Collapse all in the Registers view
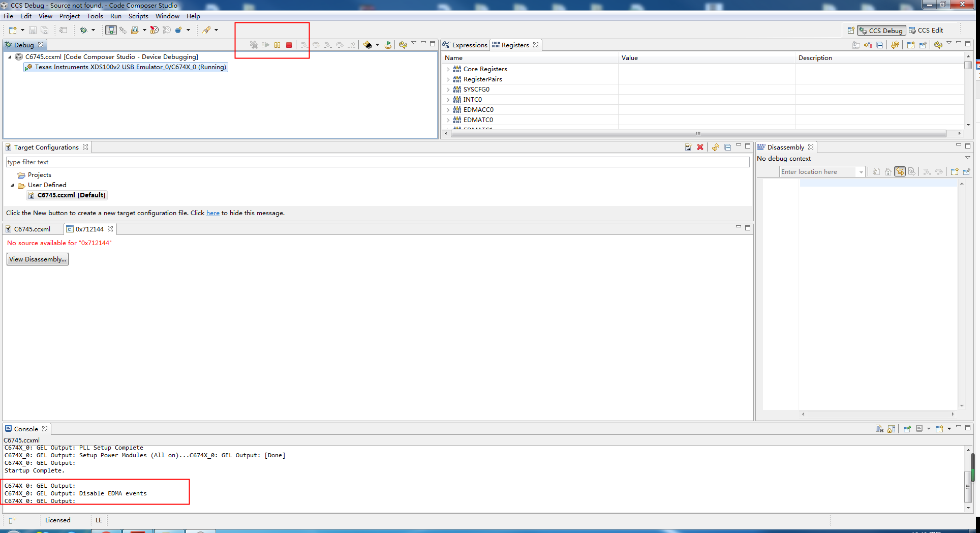The width and height of the screenshot is (980, 533). [x=880, y=45]
